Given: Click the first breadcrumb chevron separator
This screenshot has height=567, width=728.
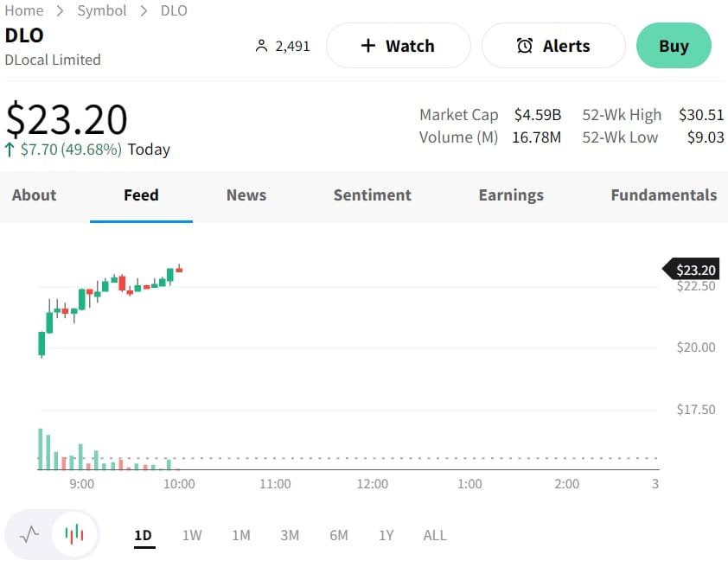Looking at the screenshot, I should pos(61,10).
